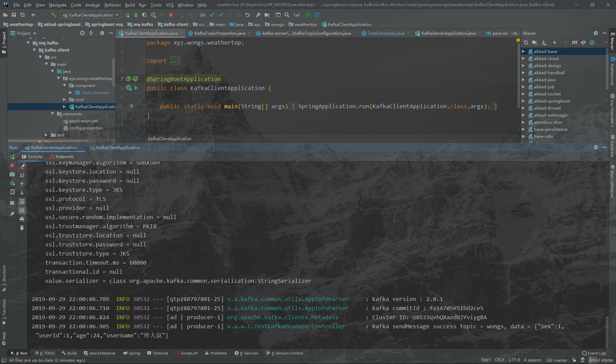Select KafkaClientApplication run tab
This screenshot has width=616, height=364.
click(117, 148)
